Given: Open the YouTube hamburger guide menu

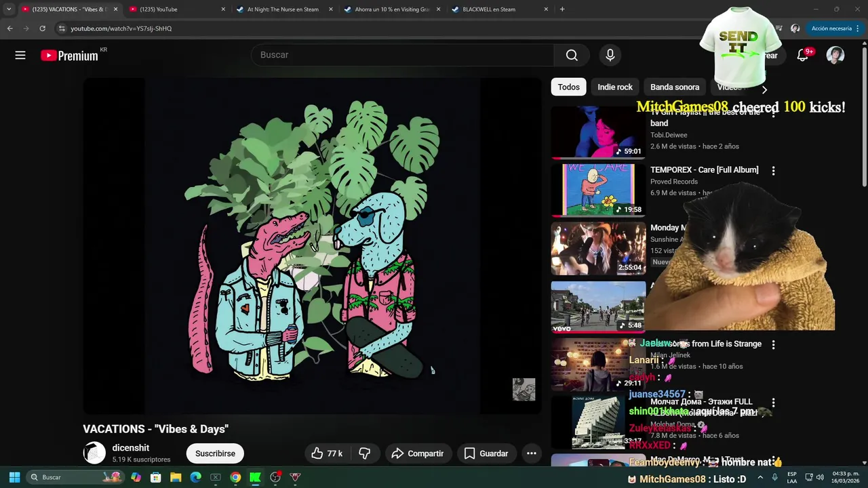Looking at the screenshot, I should pos(20,56).
